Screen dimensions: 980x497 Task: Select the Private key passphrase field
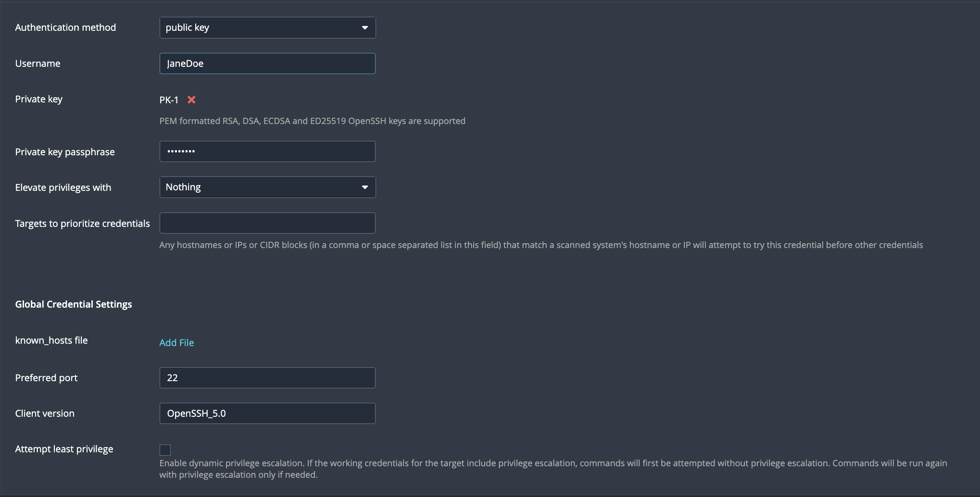267,151
